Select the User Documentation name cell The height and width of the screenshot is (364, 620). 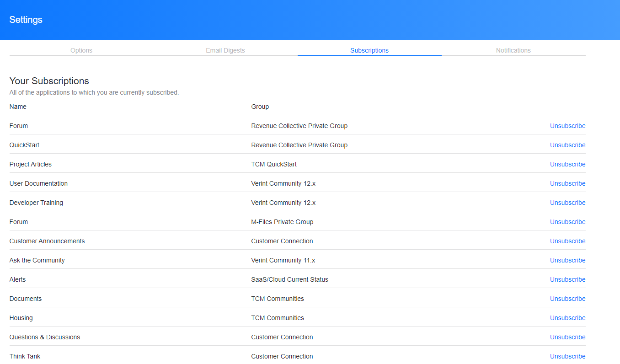pyautogui.click(x=38, y=183)
